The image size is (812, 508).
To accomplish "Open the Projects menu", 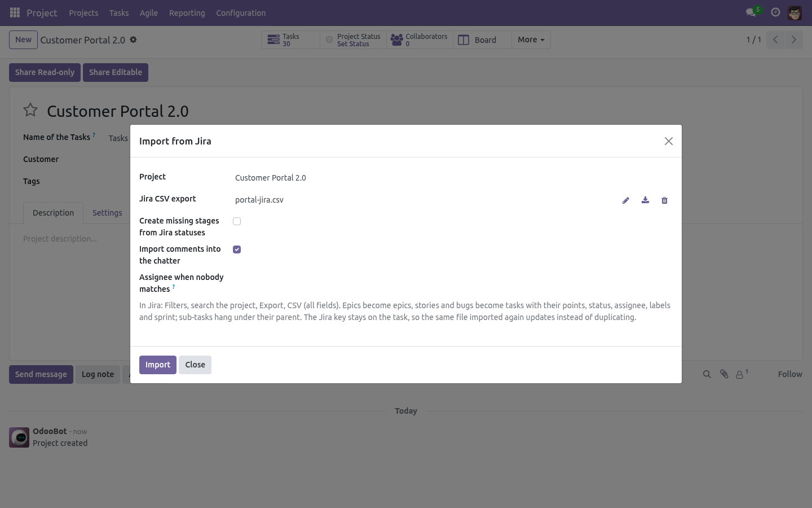I will 83,12.
